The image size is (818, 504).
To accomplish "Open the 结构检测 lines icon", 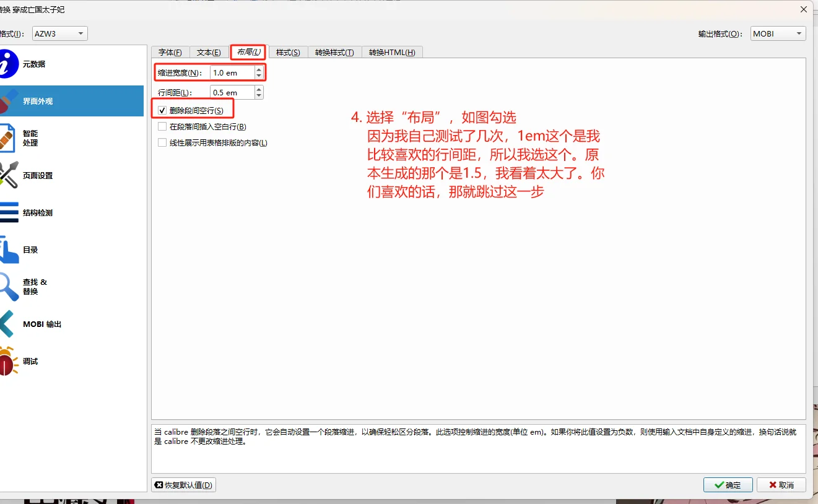I will point(8,212).
